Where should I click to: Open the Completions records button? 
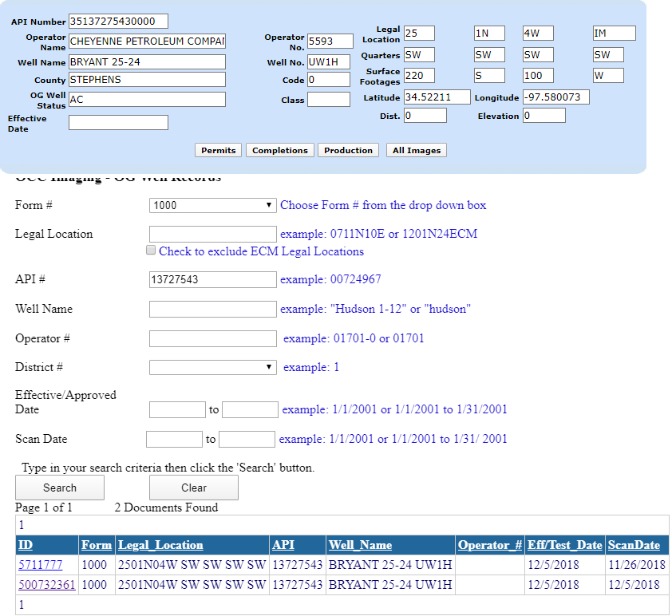tap(279, 150)
